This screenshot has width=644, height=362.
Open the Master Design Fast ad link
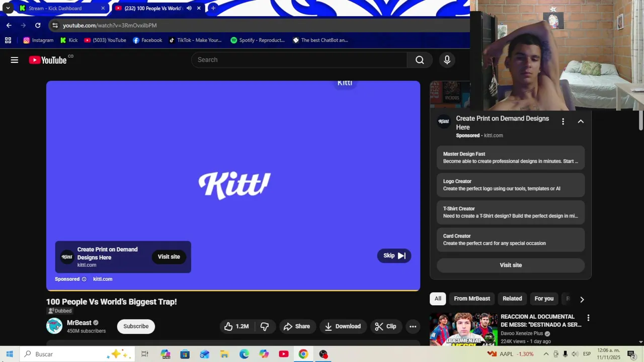(x=511, y=157)
